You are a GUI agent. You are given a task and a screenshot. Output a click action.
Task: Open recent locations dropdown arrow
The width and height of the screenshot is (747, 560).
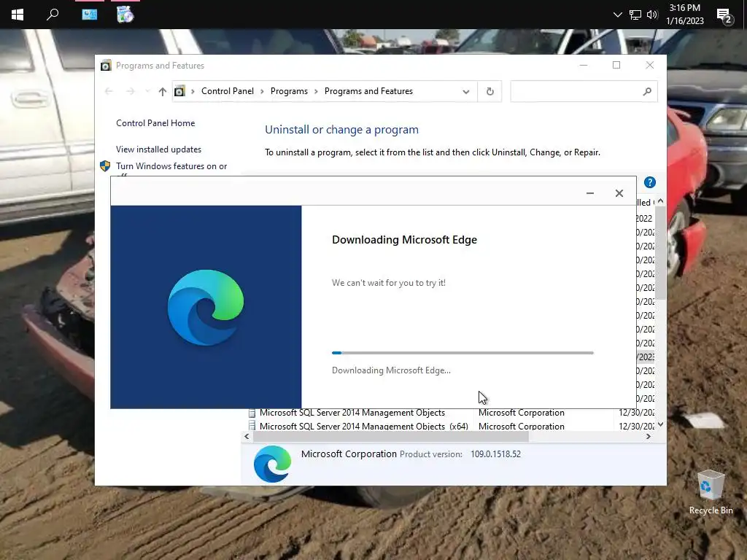pyautogui.click(x=147, y=91)
